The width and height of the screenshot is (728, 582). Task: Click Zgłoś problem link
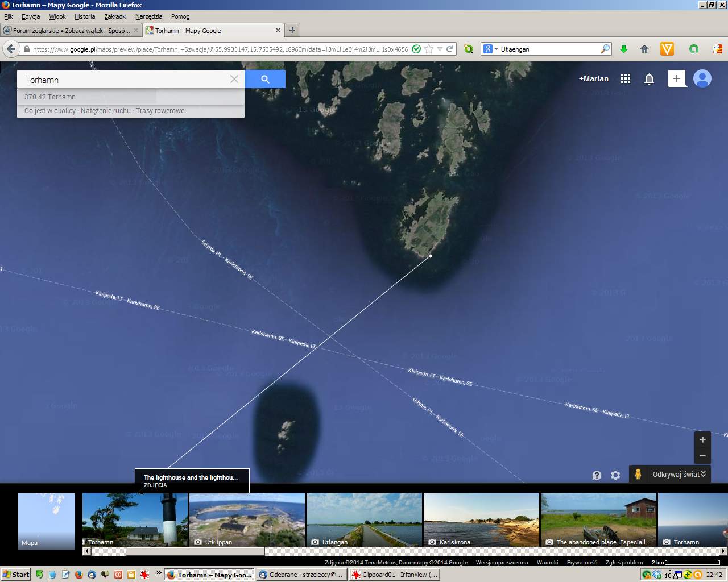click(x=624, y=562)
